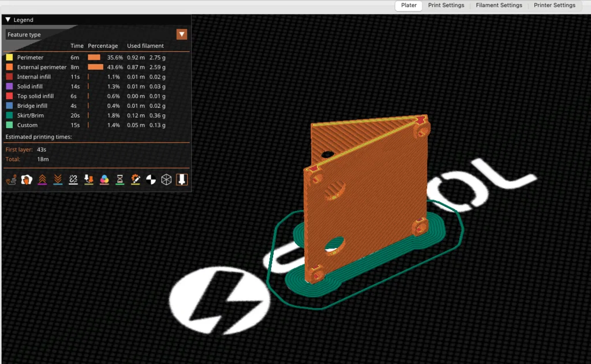The image size is (591, 364).
Task: Click the First layer 43s estimate
Action: click(x=26, y=149)
